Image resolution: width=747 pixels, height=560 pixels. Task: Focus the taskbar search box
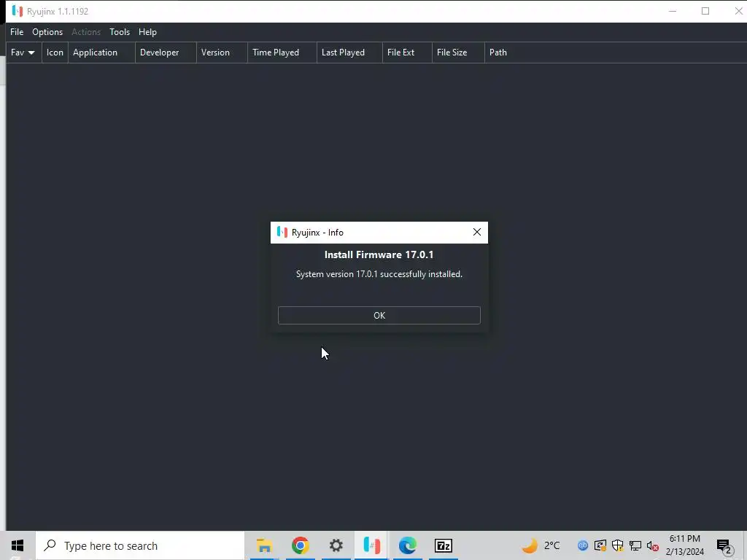tap(140, 545)
